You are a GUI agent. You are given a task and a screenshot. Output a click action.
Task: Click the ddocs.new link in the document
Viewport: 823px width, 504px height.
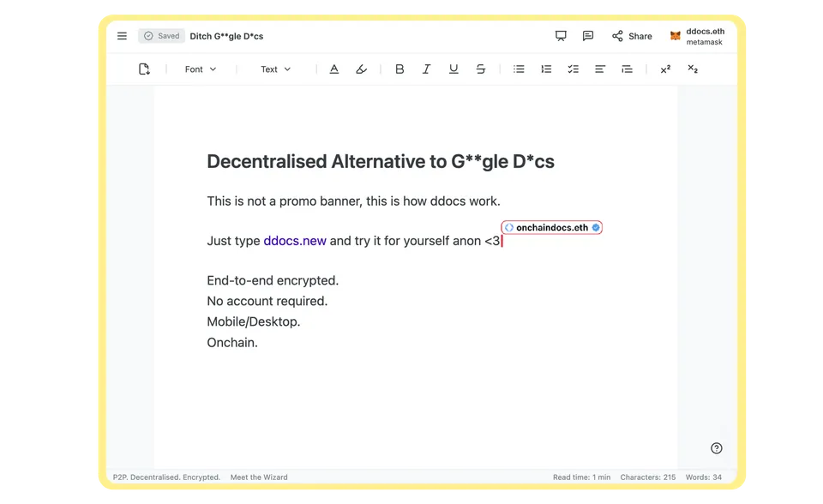pos(294,241)
